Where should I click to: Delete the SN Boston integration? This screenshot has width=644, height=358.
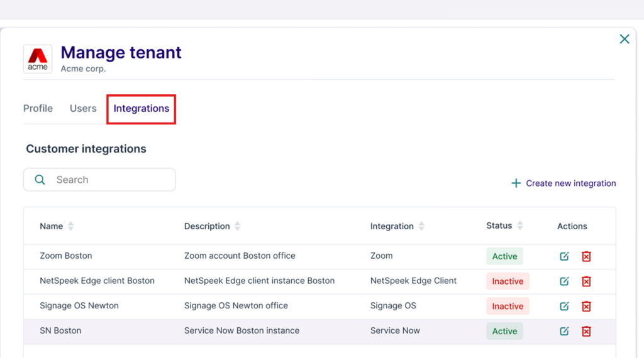pyautogui.click(x=586, y=331)
